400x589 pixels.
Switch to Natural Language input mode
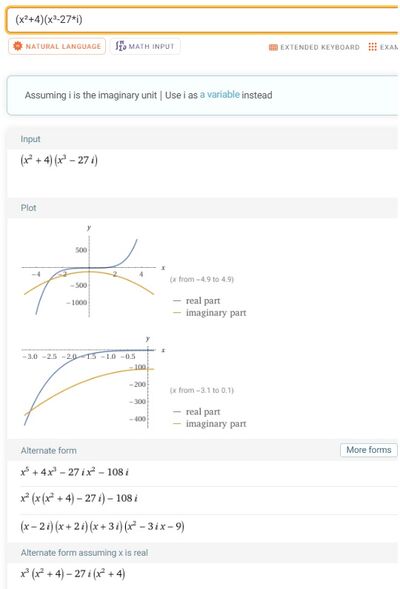pos(57,46)
